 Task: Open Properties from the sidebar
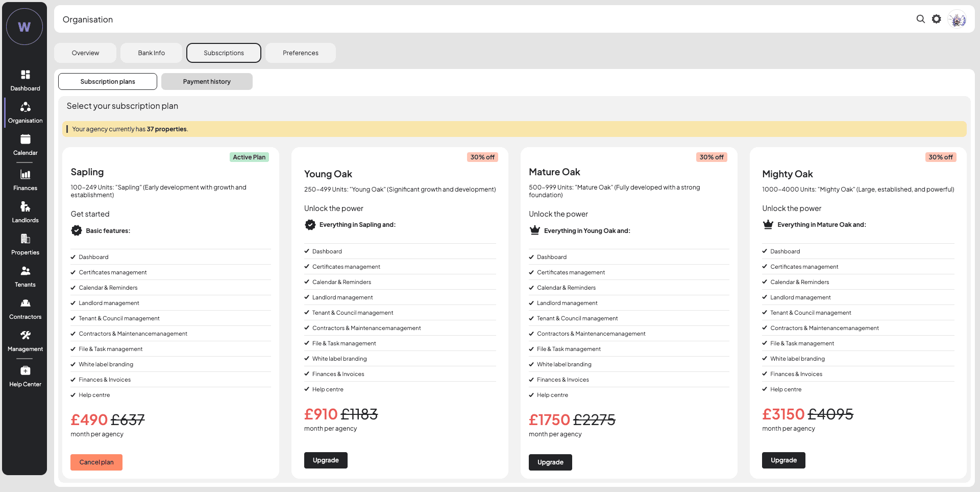25,239
